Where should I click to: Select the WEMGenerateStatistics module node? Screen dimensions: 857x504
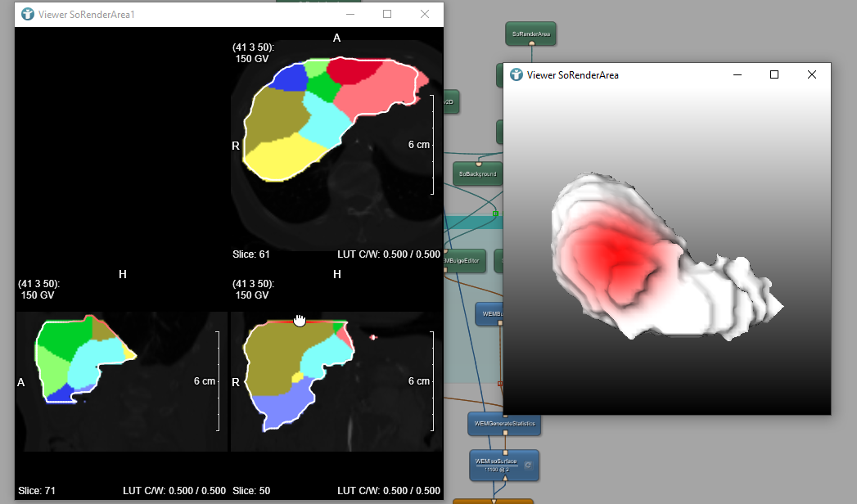coord(504,424)
